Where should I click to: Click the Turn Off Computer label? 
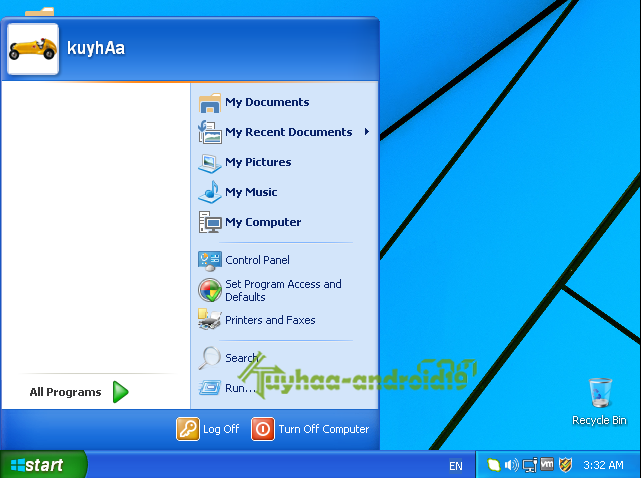click(x=324, y=429)
